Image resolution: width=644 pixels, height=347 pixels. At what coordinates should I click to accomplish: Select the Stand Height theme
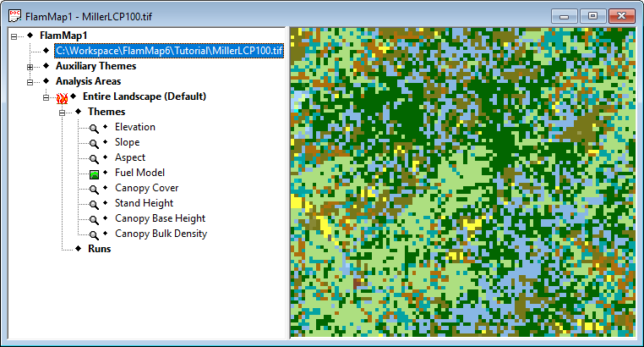145,203
